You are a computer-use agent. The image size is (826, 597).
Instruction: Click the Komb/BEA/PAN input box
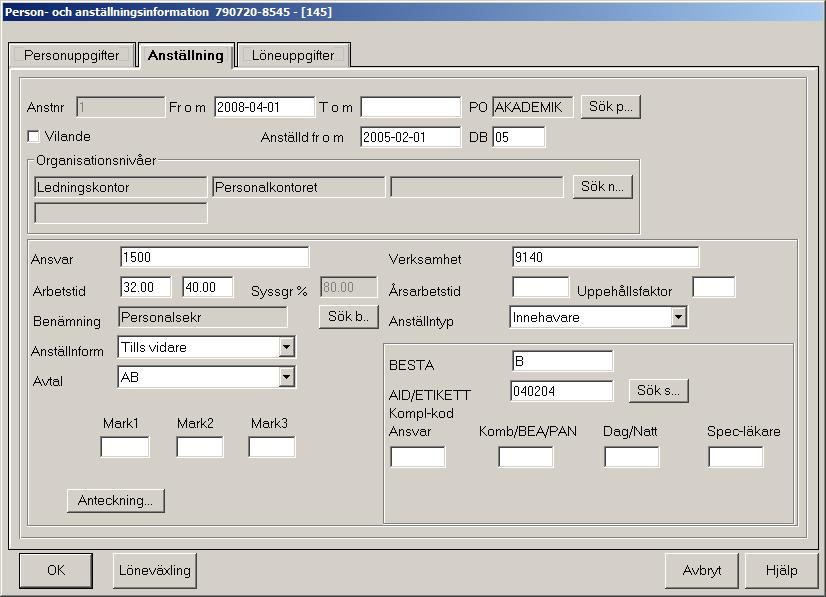tap(526, 457)
